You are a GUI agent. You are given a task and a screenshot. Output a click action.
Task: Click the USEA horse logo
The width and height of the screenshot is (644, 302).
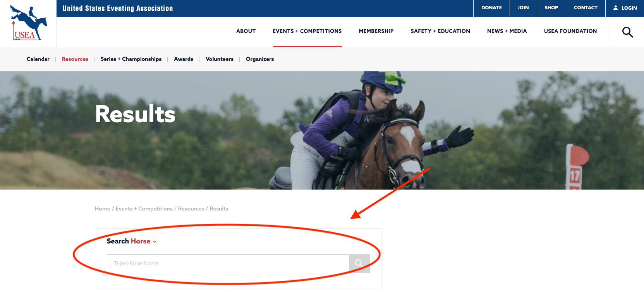click(x=28, y=23)
